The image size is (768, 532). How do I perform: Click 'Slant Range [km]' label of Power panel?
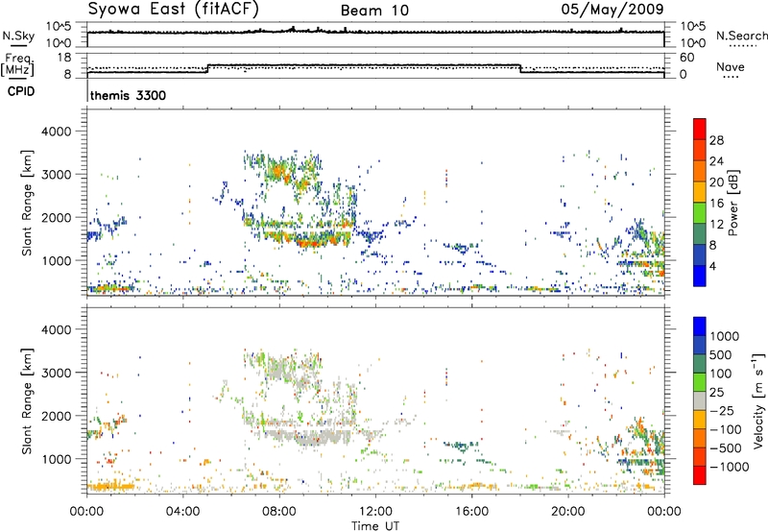tap(27, 203)
